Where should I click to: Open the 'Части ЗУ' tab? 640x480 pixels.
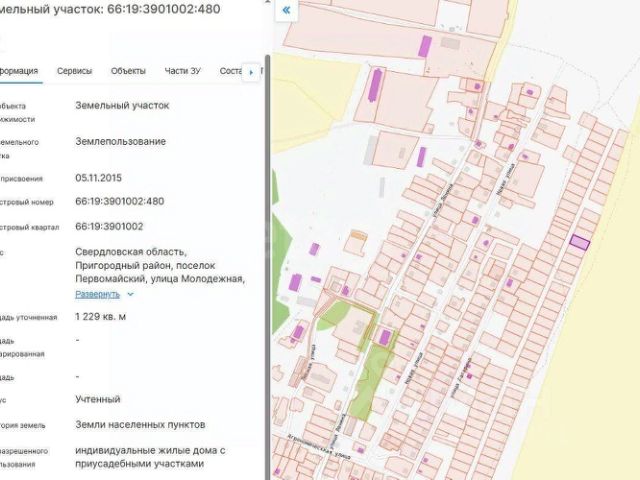[x=182, y=71]
